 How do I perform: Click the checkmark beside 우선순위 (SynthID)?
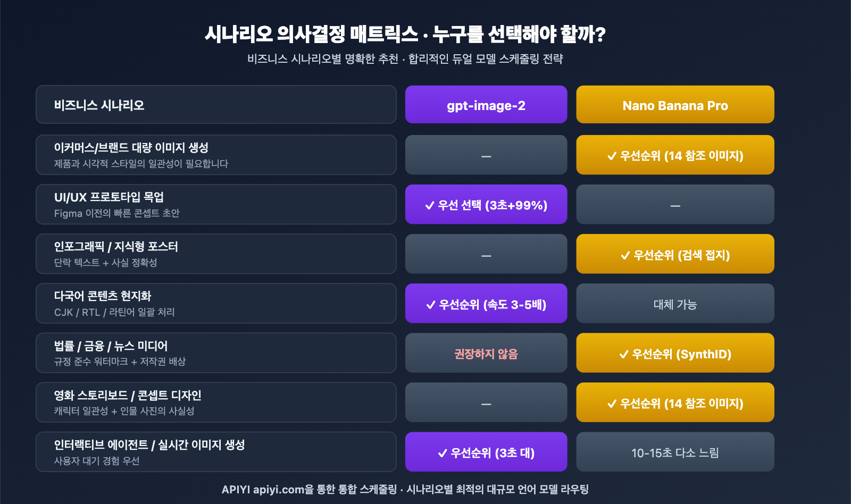(624, 355)
